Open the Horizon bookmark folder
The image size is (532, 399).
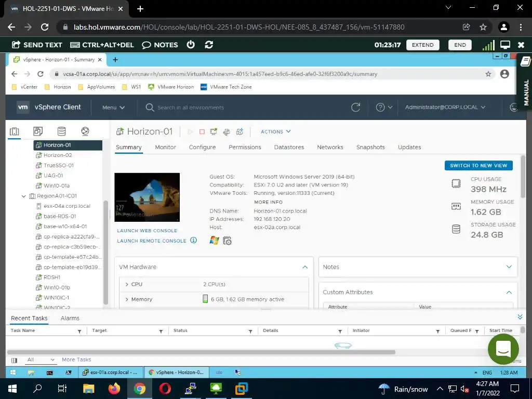[58, 87]
